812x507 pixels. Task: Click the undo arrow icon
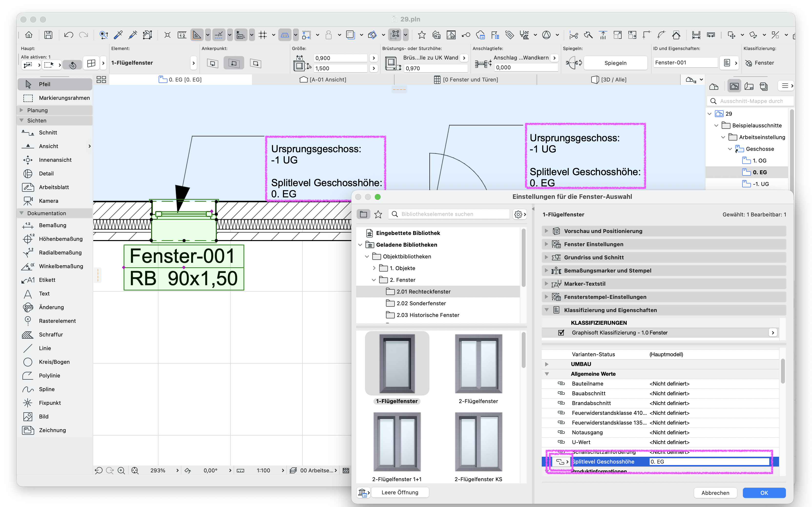[x=69, y=35]
